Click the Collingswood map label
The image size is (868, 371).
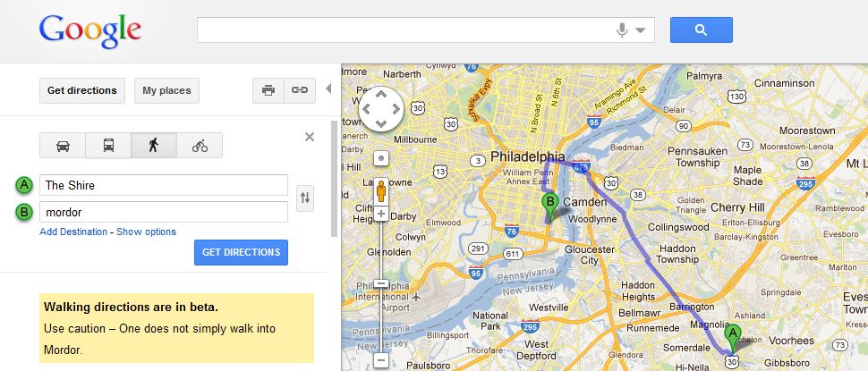(678, 227)
